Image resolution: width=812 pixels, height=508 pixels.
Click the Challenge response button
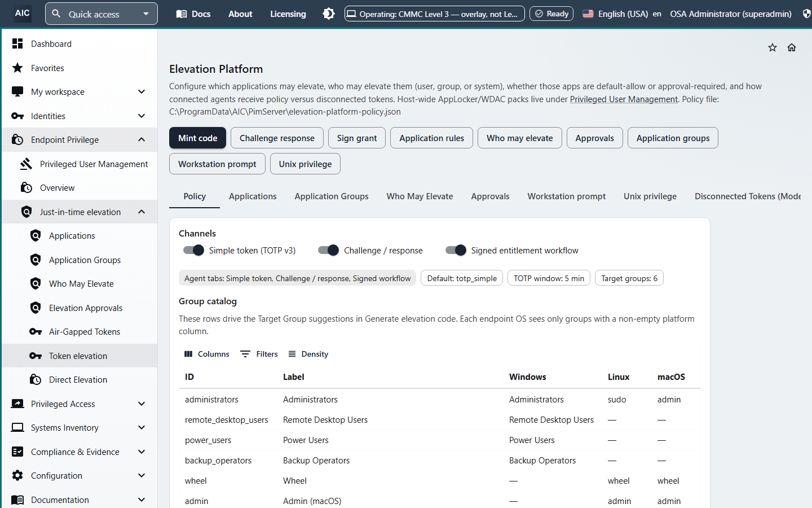click(x=277, y=138)
